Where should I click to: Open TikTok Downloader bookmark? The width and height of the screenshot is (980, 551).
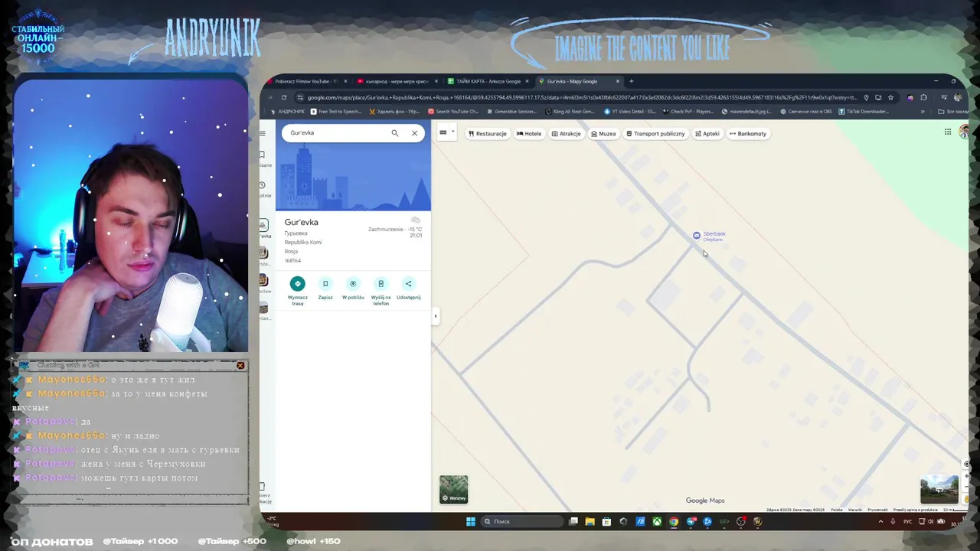[x=864, y=112]
